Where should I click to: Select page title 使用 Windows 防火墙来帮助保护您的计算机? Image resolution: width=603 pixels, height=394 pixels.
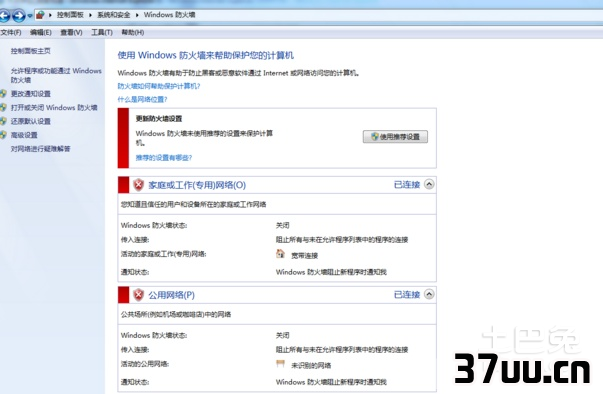coord(205,55)
